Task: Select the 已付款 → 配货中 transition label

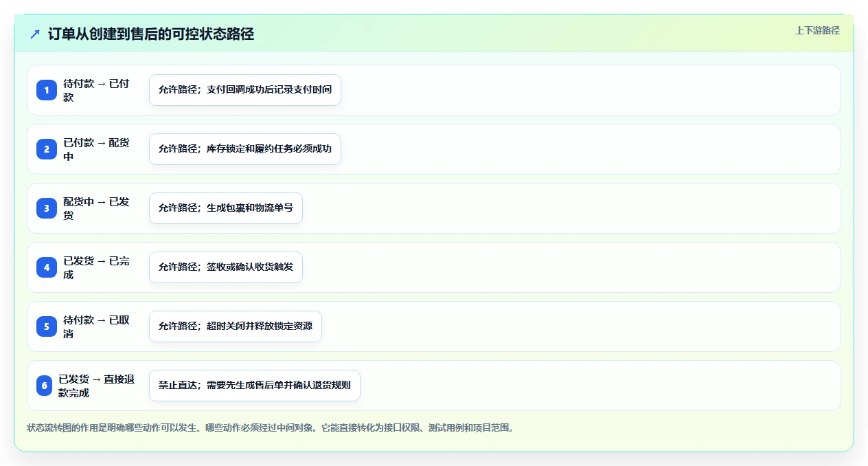Action: click(x=97, y=149)
